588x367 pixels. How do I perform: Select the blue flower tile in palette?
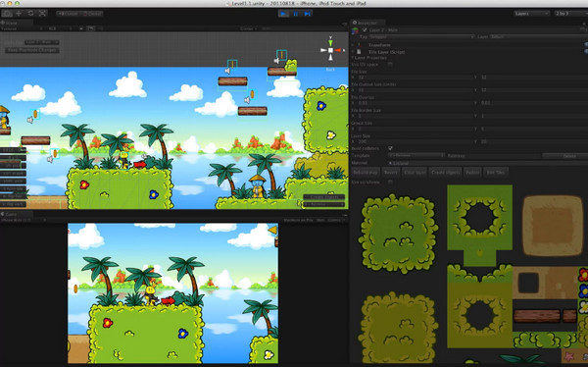pyautogui.click(x=583, y=290)
